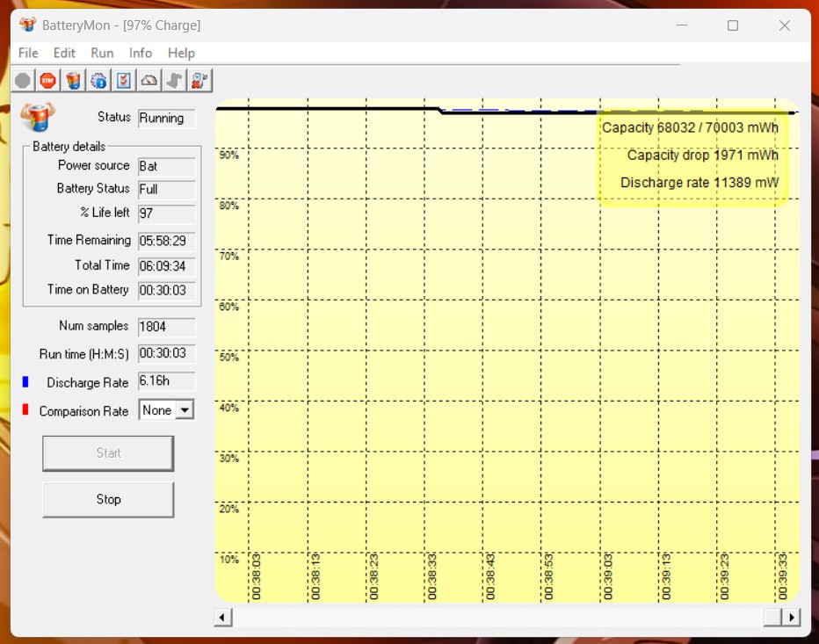This screenshot has width=819, height=644.
Task: Open battery information via battery toolbar icon
Action: coord(74,81)
